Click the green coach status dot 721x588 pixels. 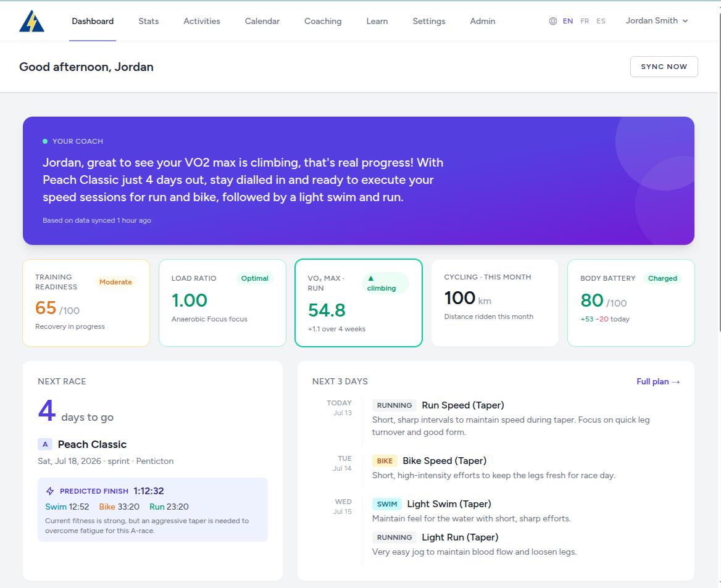(x=45, y=141)
